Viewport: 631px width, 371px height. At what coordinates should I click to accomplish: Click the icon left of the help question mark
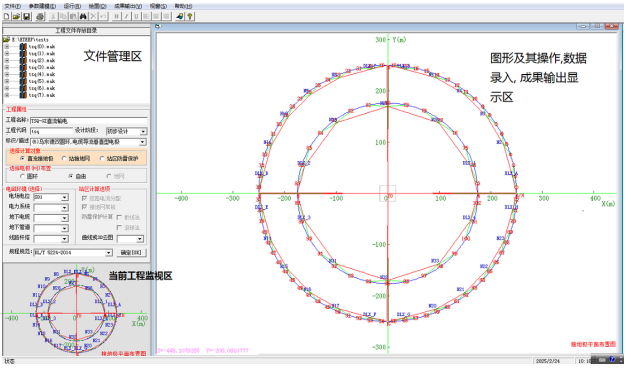click(x=179, y=16)
